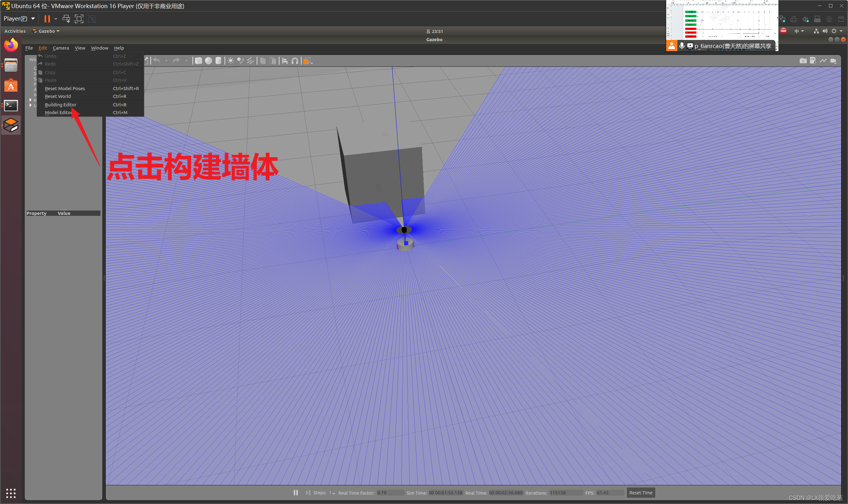
Task: Add a spot light
Action: click(x=240, y=61)
